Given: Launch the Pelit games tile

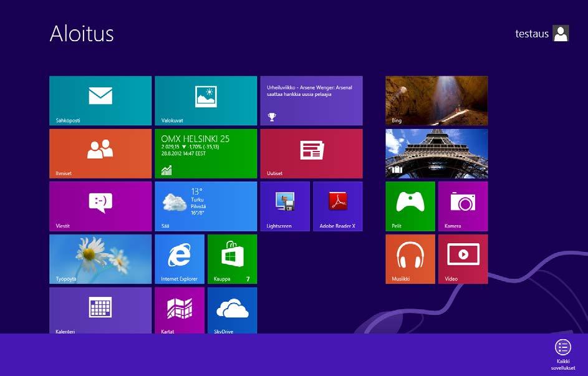Looking at the screenshot, I should [x=410, y=206].
